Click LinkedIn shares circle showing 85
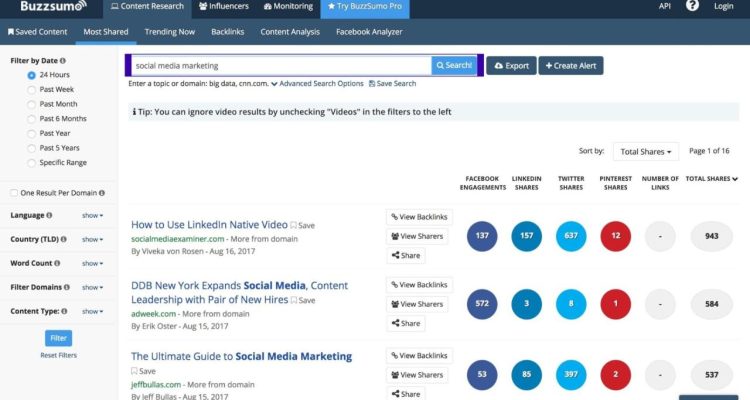 (x=527, y=375)
